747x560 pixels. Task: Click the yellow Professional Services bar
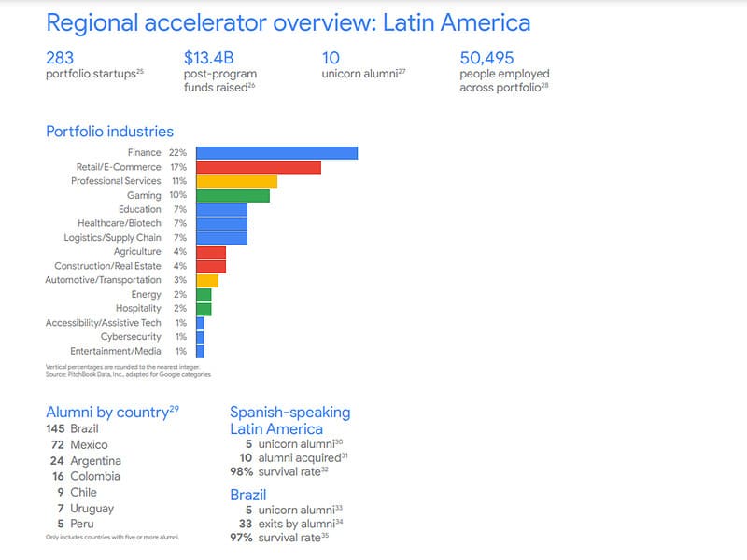coord(237,181)
